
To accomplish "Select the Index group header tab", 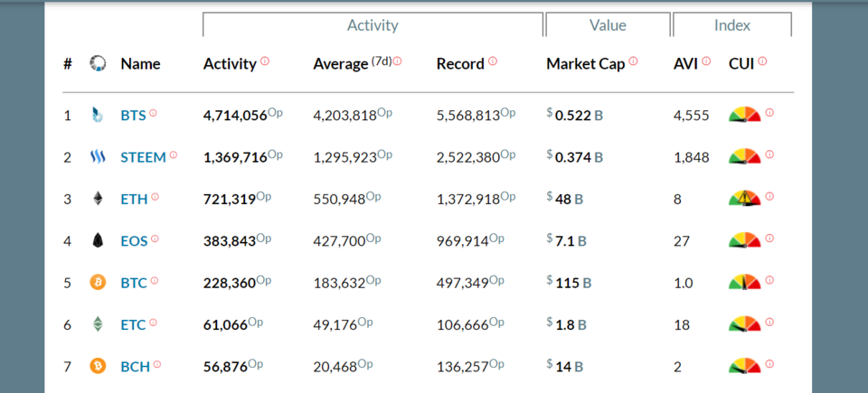I will coord(732,25).
